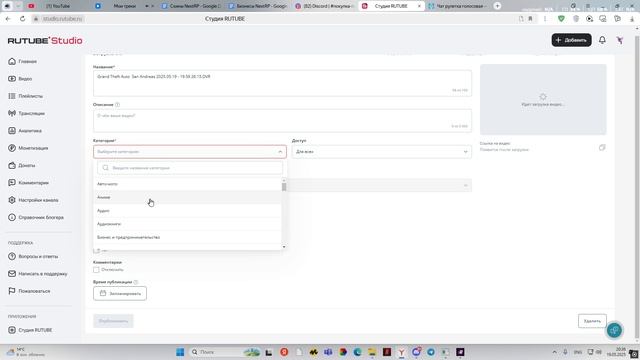Image resolution: width=640 pixels, height=360 pixels.
Task: Open the notifications bell
Action: pos(602,40)
